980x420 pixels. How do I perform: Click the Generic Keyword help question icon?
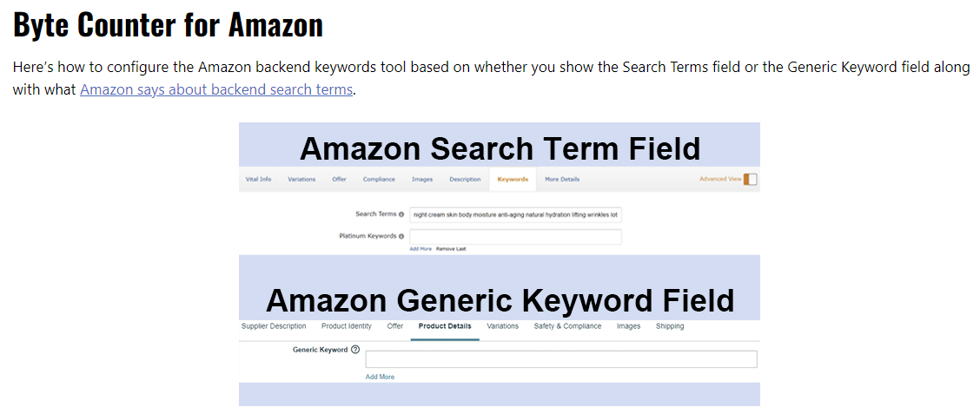click(x=355, y=350)
